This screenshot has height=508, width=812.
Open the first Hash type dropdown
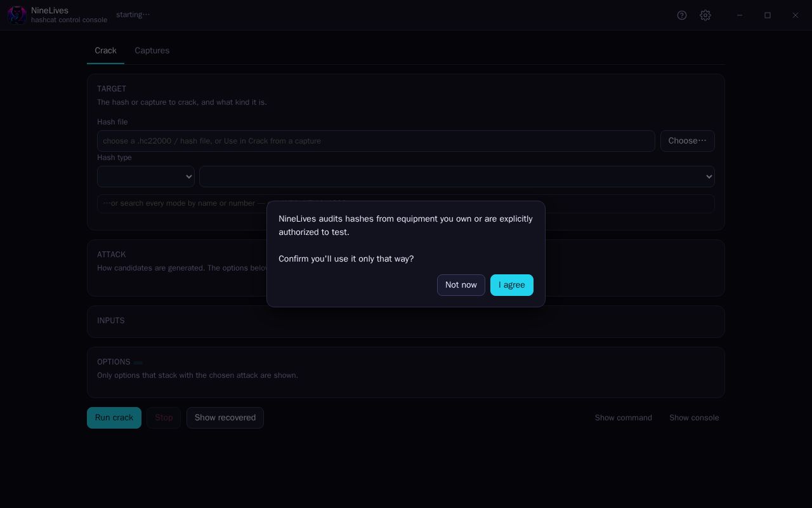146,177
